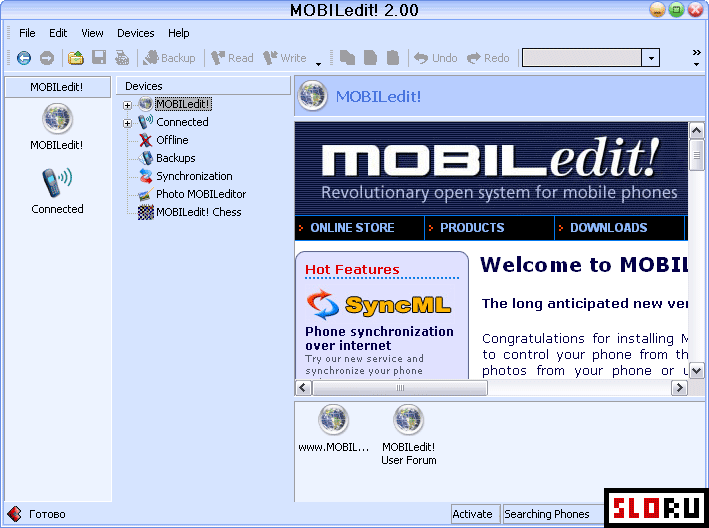Select Synchronization in the Devices tree
The width and height of the screenshot is (709, 528).
point(194,176)
